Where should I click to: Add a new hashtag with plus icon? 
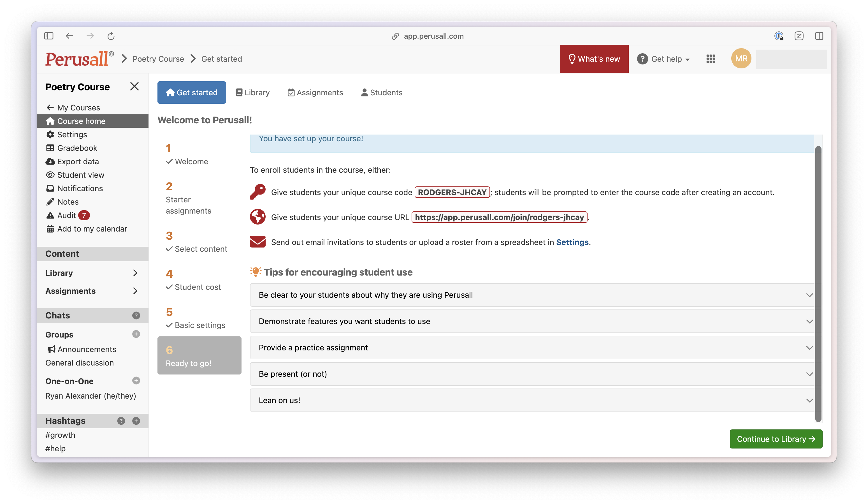pos(136,421)
